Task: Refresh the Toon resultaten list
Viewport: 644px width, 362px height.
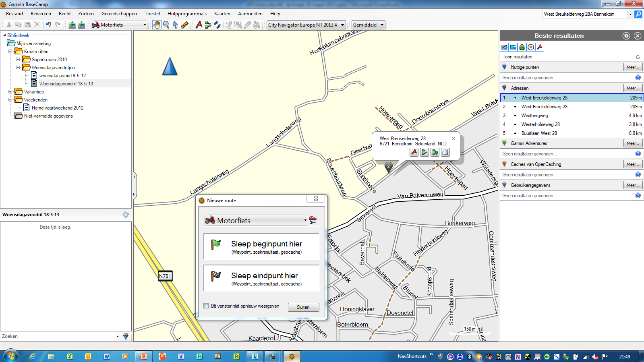Action: pos(638,57)
